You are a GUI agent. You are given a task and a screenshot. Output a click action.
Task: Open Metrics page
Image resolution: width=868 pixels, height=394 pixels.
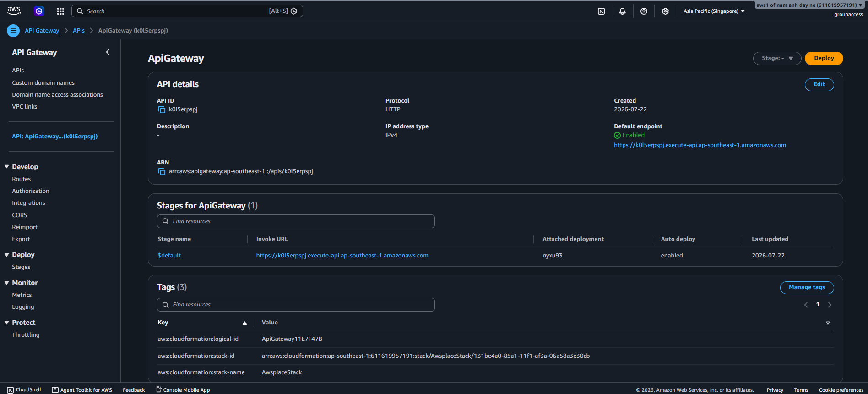point(22,295)
